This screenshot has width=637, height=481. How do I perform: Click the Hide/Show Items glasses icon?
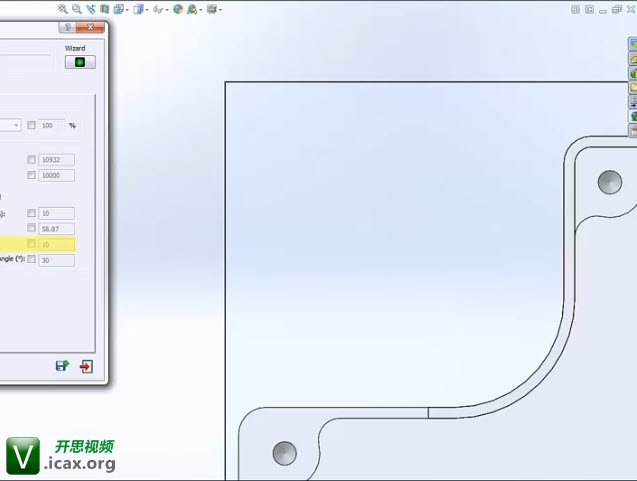pos(158,9)
